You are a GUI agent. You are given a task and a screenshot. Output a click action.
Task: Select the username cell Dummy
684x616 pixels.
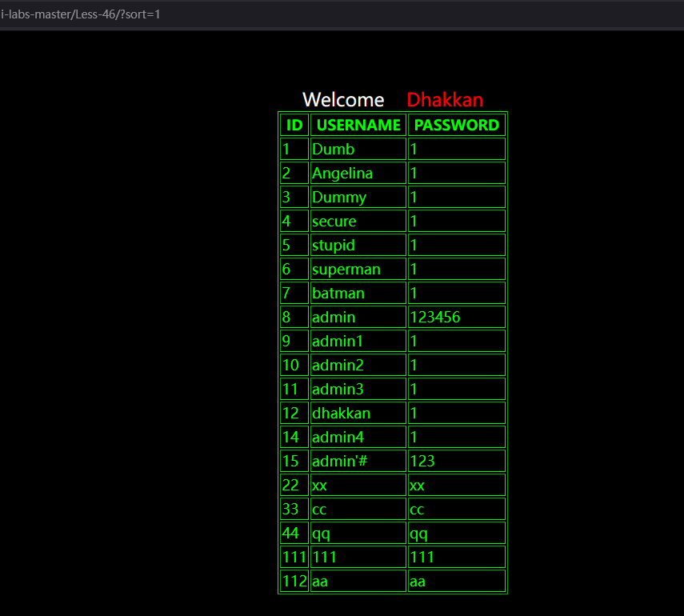click(x=358, y=197)
